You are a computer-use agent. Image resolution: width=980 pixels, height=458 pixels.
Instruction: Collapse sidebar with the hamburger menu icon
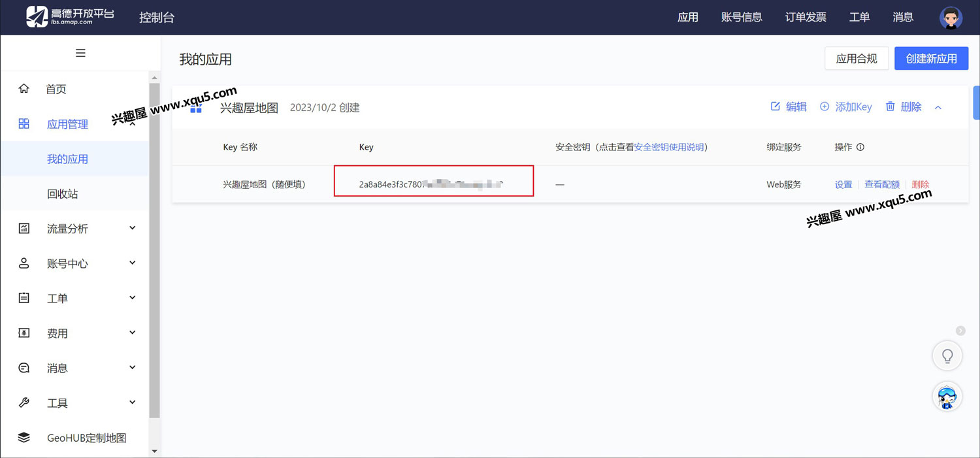pyautogui.click(x=80, y=53)
